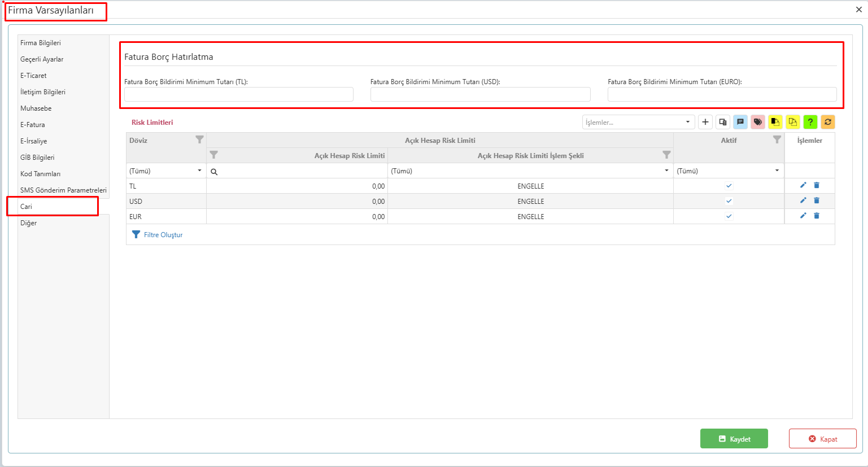Select the SMS Gönderim Parametreleri tab
The width and height of the screenshot is (868, 467).
[x=63, y=190]
